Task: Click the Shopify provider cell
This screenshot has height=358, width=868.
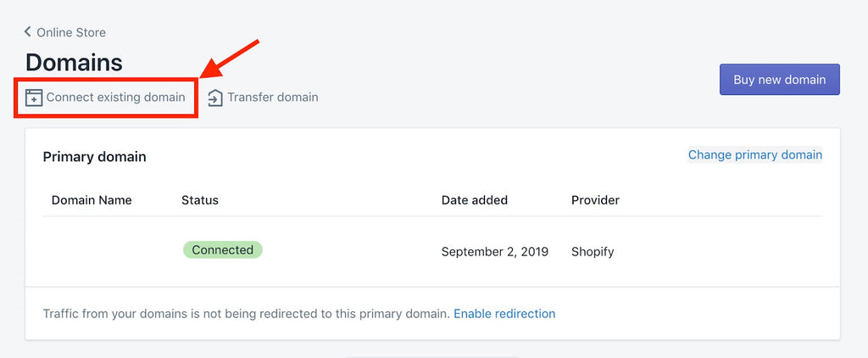Action: [593, 252]
